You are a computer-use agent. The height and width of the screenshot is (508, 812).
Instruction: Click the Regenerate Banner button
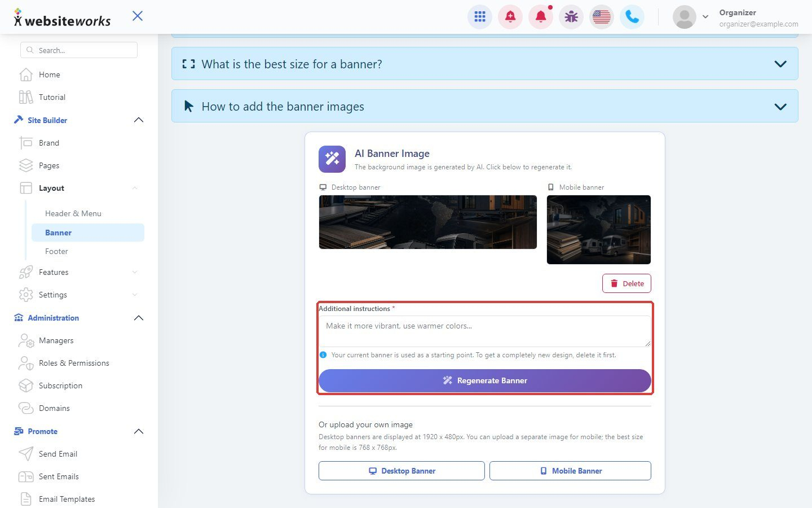pos(485,380)
